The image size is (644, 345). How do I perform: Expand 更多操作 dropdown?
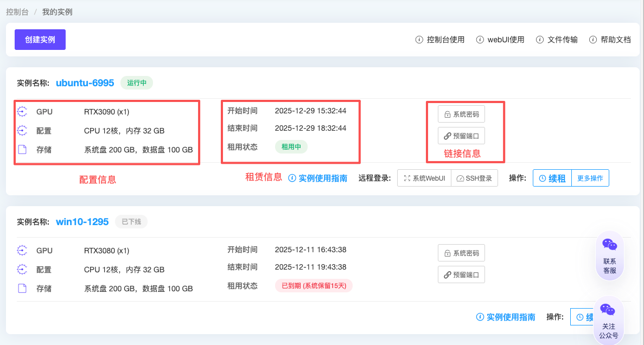click(x=590, y=178)
